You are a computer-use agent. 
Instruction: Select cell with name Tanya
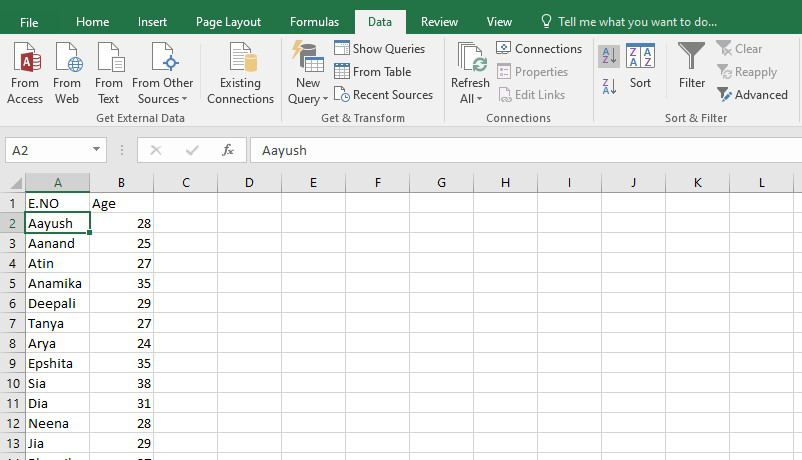(58, 323)
